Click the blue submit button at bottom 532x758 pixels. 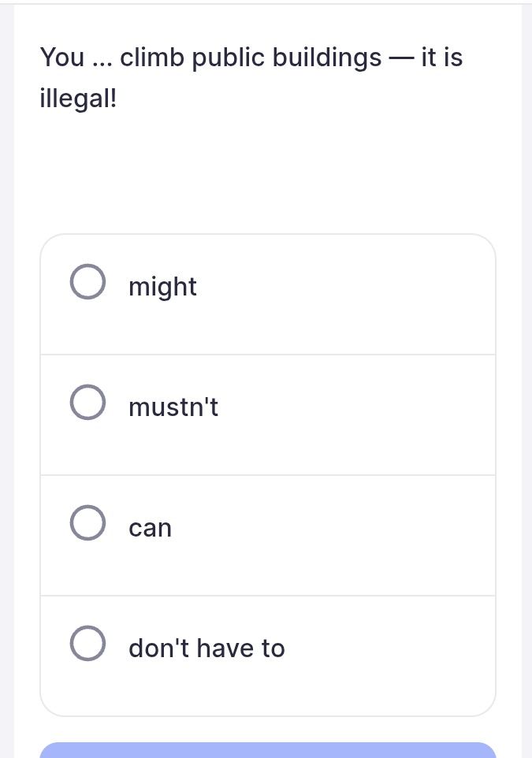point(268,750)
